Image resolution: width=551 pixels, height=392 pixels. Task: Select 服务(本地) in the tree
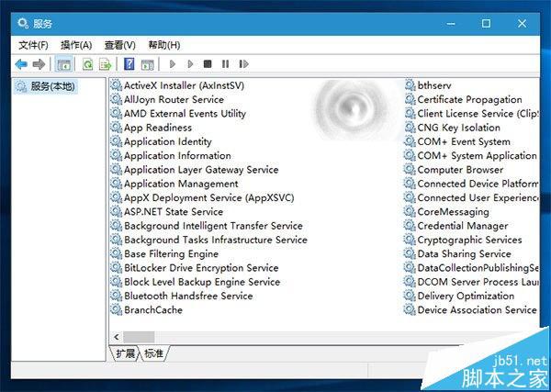[x=52, y=86]
